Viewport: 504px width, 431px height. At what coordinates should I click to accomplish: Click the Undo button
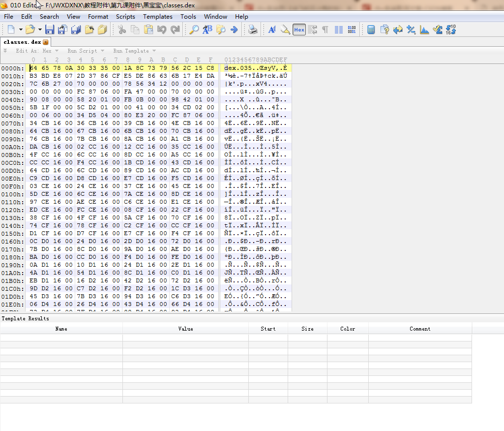[162, 30]
